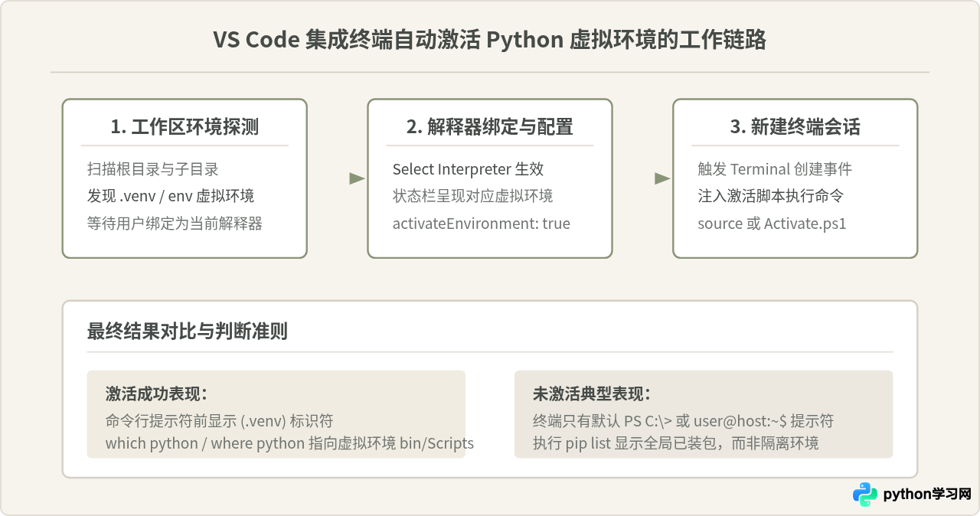Select the heading '3. 新建终端会话'
Viewport: 980px width, 516px height.
(x=795, y=127)
